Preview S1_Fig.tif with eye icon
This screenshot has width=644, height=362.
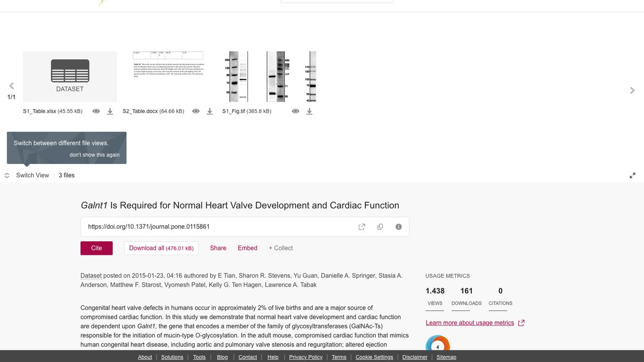[x=295, y=111]
